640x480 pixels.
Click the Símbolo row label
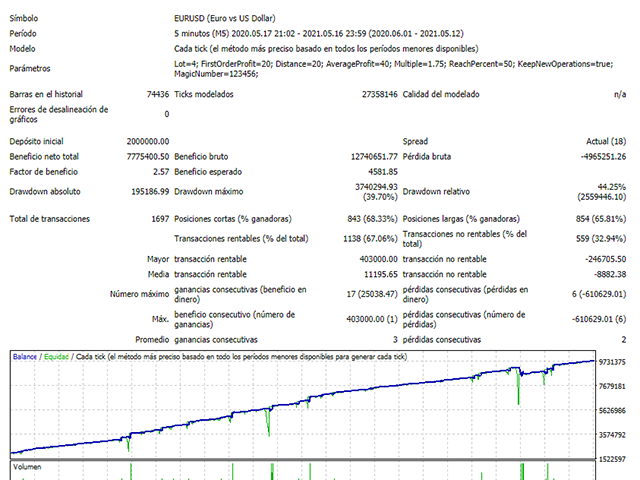pos(24,18)
